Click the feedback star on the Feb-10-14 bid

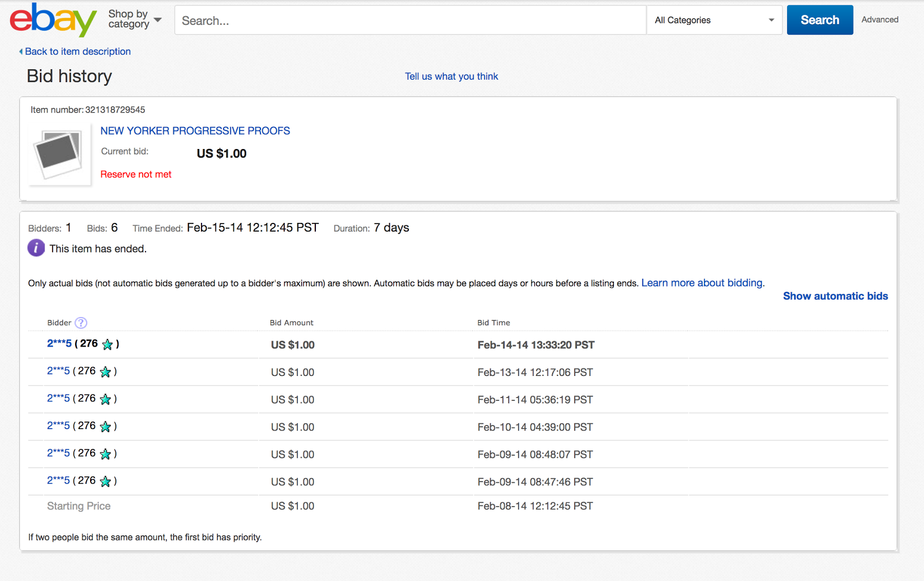click(x=105, y=427)
